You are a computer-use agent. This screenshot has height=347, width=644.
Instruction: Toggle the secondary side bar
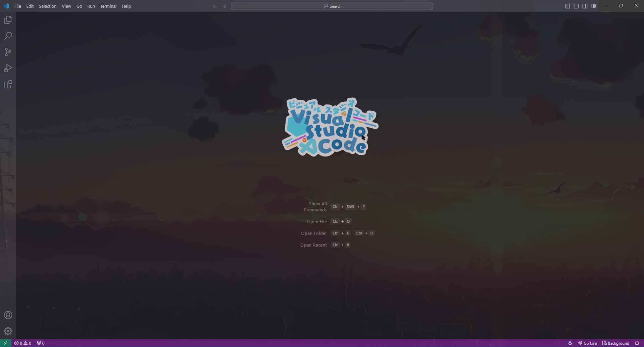[x=585, y=6]
